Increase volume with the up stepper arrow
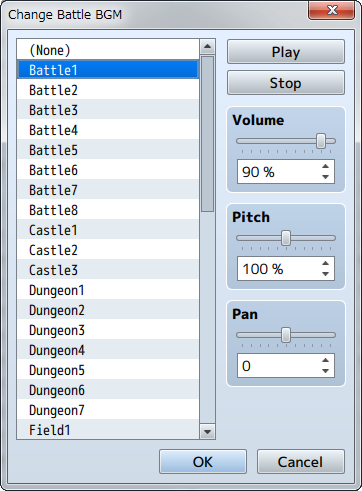The image size is (362, 491). 326,166
